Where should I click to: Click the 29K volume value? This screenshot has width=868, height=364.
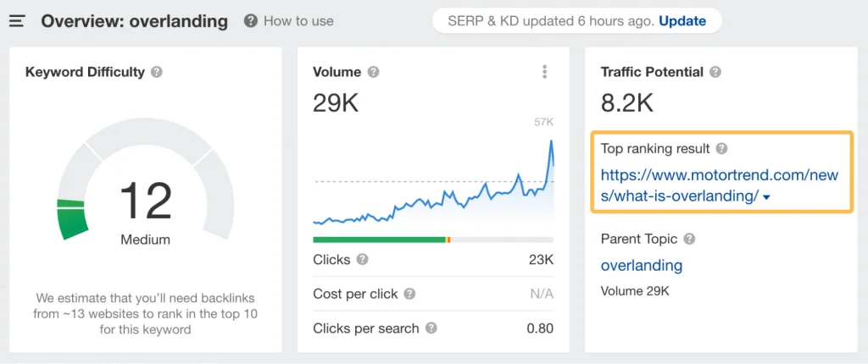click(x=336, y=104)
